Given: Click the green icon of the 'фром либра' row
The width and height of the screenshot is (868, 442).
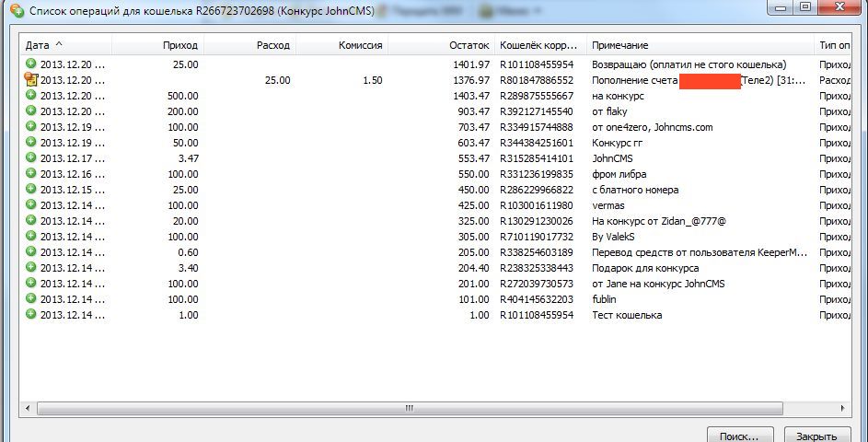Looking at the screenshot, I should (31, 173).
